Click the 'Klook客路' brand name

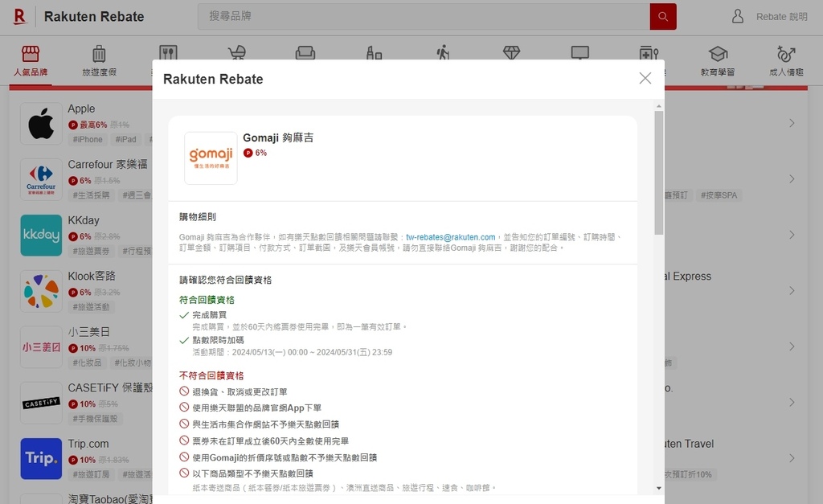[x=92, y=277]
